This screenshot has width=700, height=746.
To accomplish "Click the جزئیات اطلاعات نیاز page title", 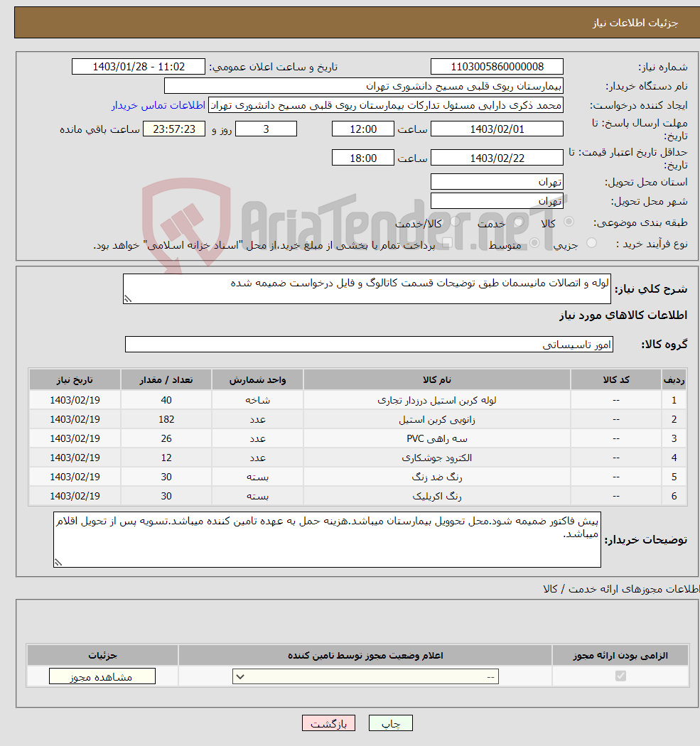I will pos(635,23).
